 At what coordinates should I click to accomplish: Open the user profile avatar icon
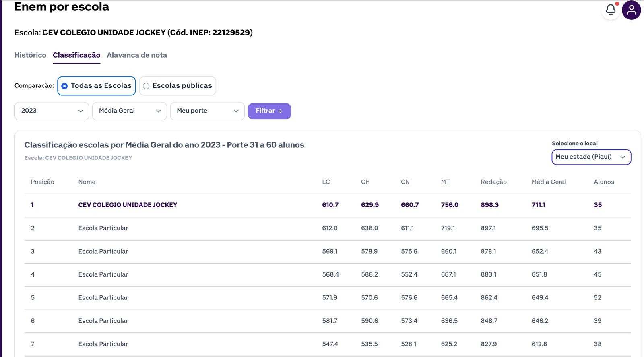coord(631,10)
